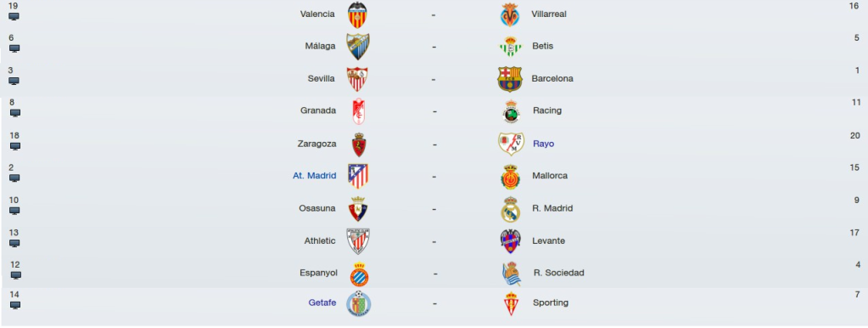Image resolution: width=868 pixels, height=328 pixels.
Task: Click the Rayo club crest
Action: tap(511, 144)
